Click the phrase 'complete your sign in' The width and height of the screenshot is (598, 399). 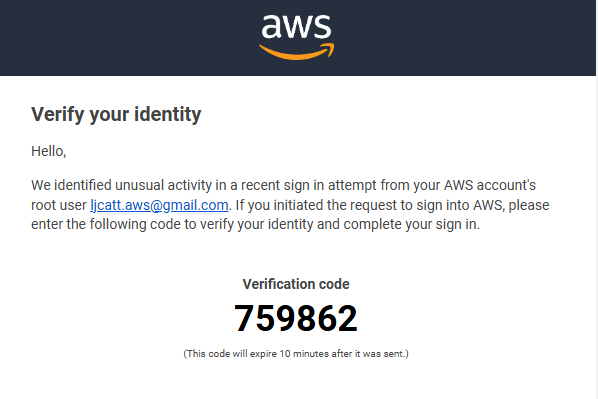pos(412,225)
